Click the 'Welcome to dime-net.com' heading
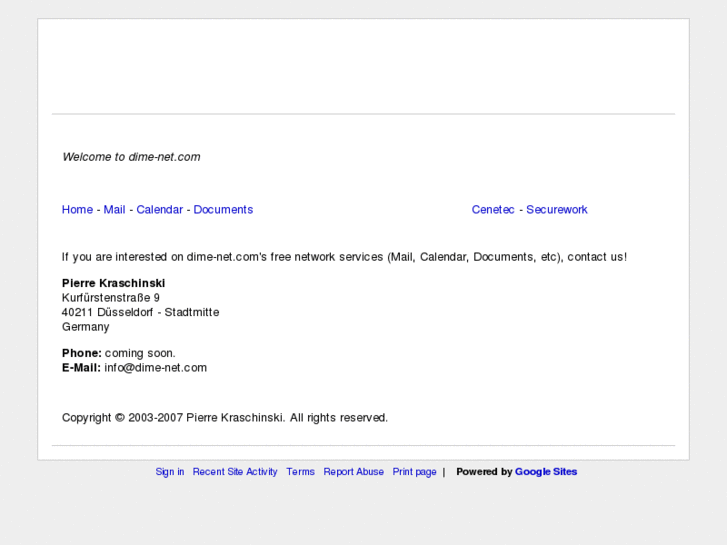Screen dimensions: 727x545 click(x=131, y=157)
